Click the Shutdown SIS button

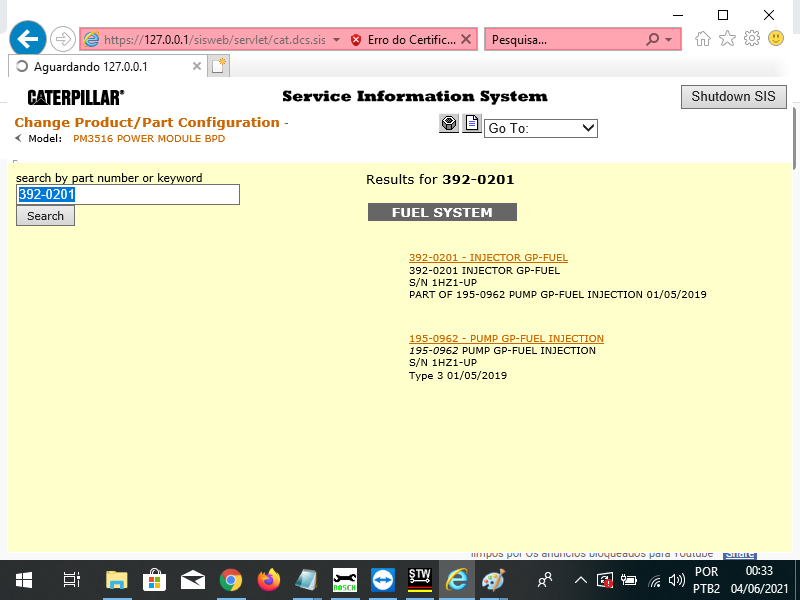[x=734, y=96]
